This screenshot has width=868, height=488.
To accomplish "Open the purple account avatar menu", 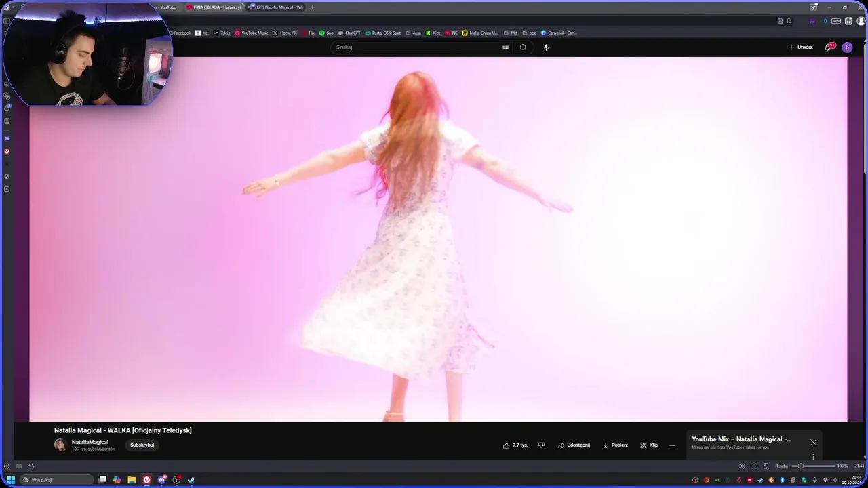I will pyautogui.click(x=847, y=47).
